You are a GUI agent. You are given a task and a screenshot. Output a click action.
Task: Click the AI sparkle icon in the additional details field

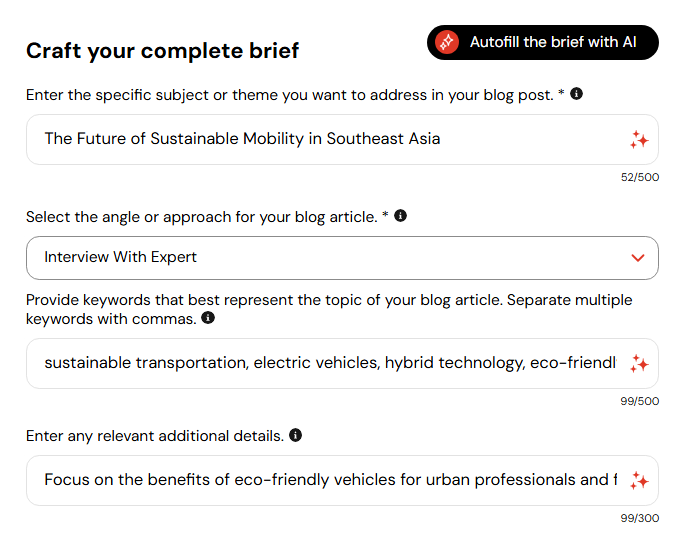click(x=639, y=481)
